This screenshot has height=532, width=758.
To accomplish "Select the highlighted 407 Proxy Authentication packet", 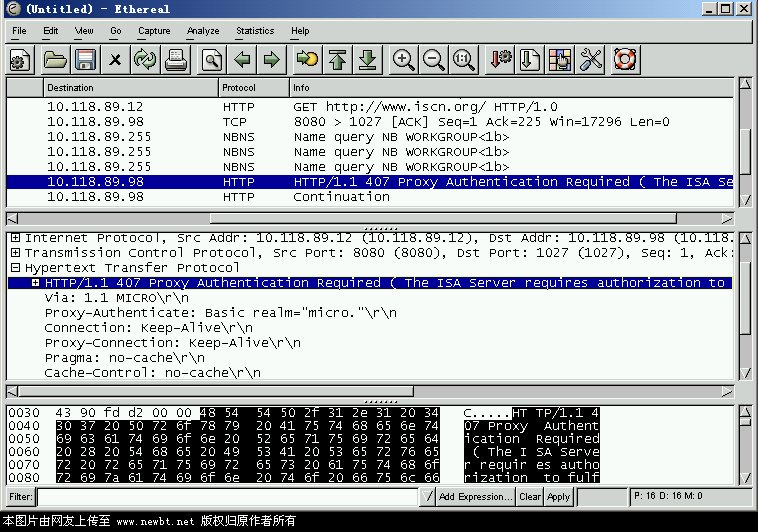I will (370, 182).
